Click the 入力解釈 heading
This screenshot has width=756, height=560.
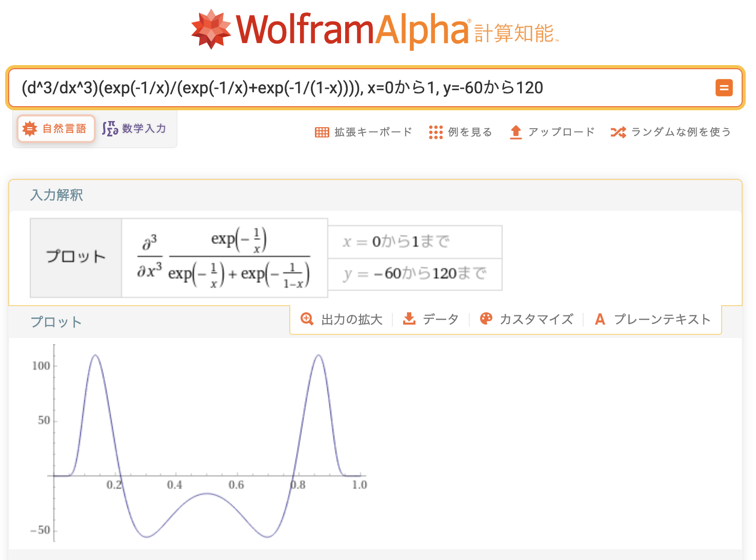click(56, 195)
